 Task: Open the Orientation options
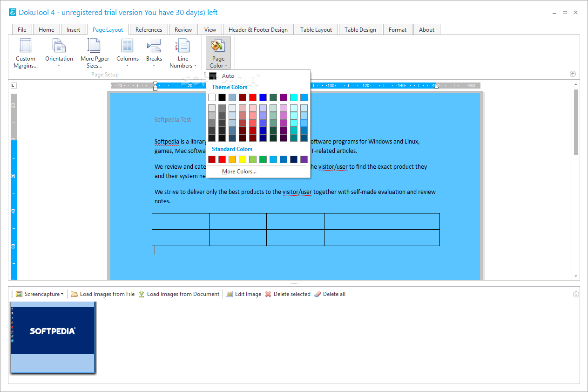click(x=59, y=53)
